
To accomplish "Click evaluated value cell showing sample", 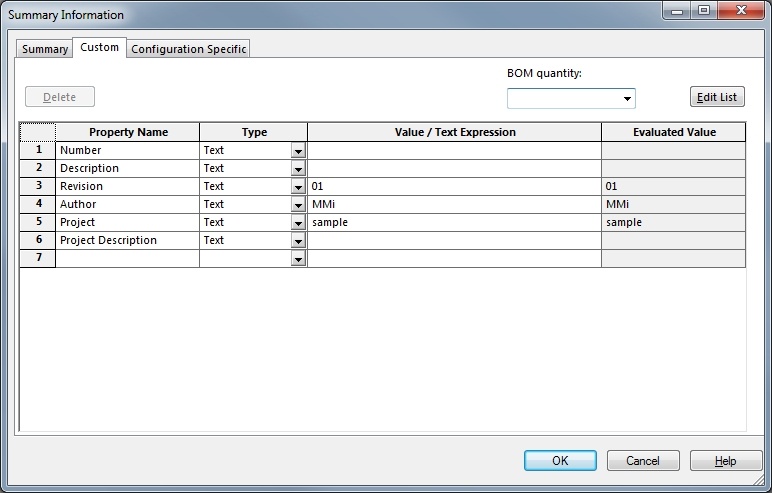I will click(x=674, y=222).
